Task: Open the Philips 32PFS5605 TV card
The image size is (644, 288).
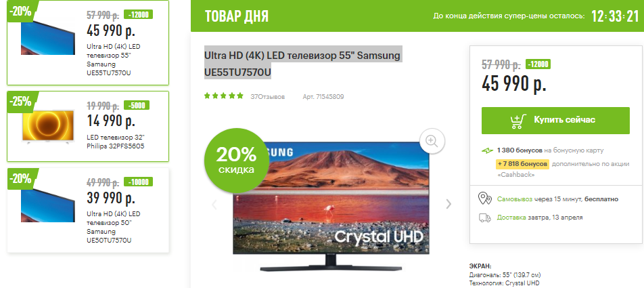Action: coord(88,126)
